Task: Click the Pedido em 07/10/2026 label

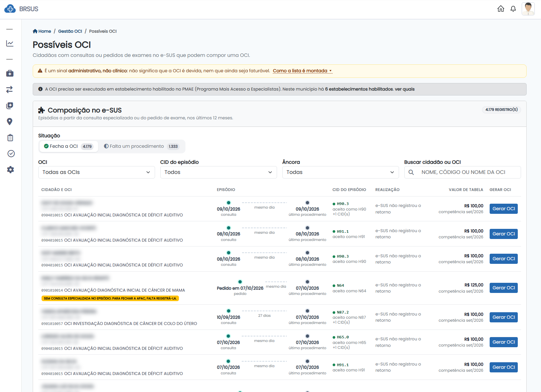Action: [x=240, y=288]
